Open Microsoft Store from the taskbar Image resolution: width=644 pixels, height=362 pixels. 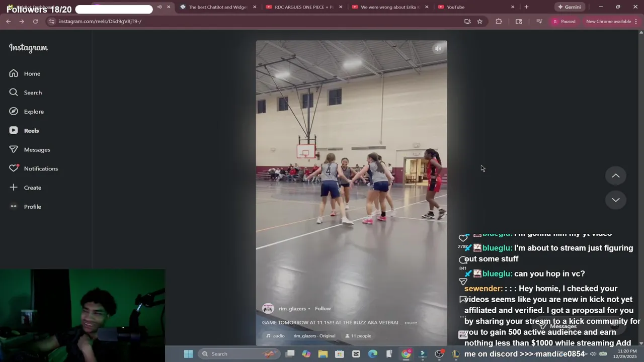click(x=340, y=354)
